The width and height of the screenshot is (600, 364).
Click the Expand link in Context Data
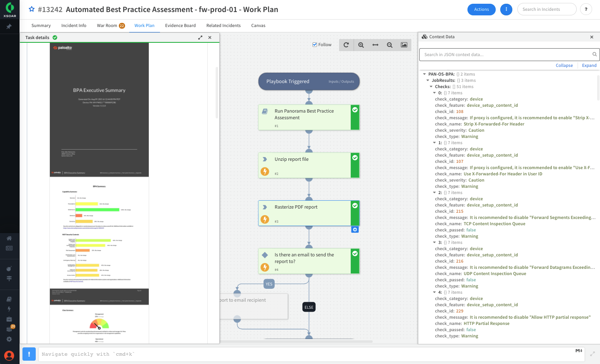coord(589,65)
